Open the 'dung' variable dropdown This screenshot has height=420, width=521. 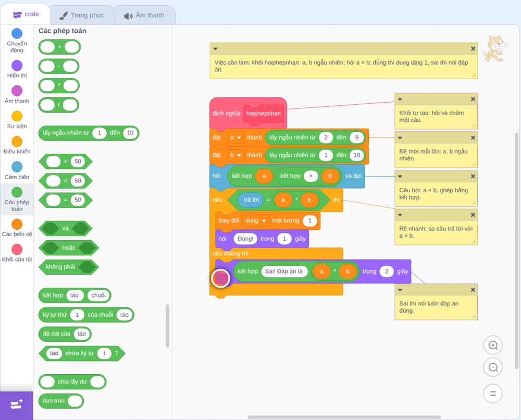[x=255, y=220]
